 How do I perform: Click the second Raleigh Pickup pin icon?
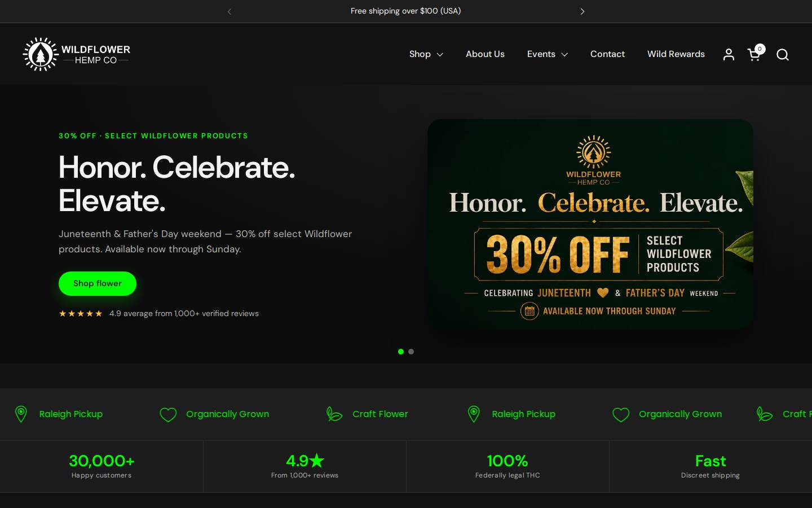474,414
